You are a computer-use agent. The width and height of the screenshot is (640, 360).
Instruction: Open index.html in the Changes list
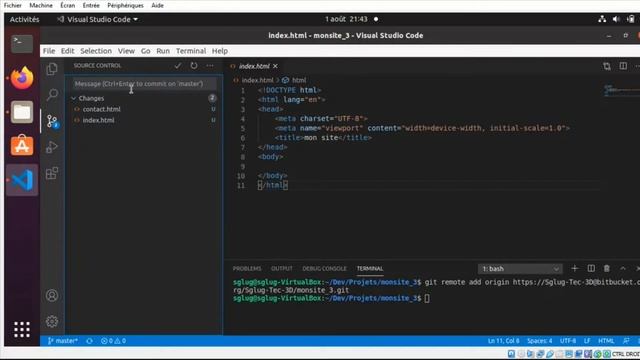[x=98, y=120]
